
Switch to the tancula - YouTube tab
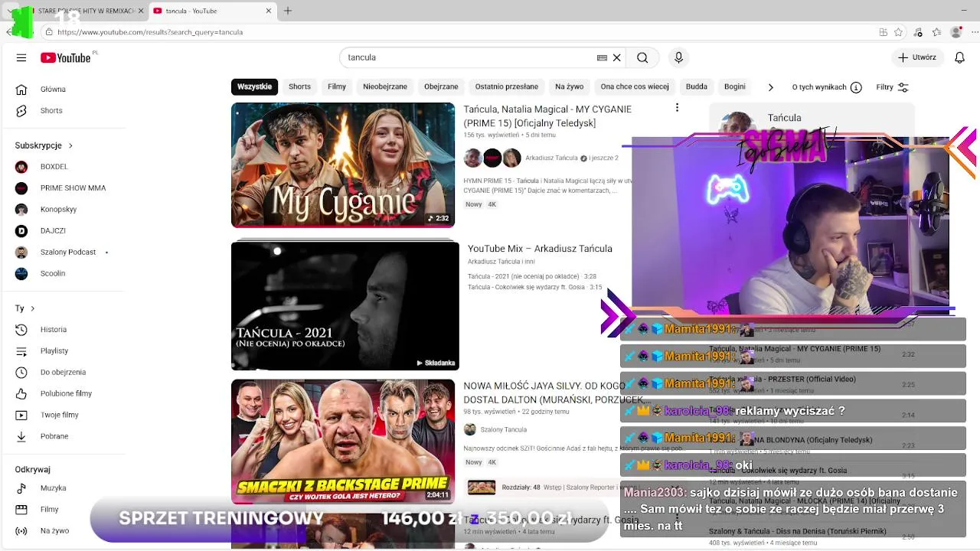click(212, 11)
